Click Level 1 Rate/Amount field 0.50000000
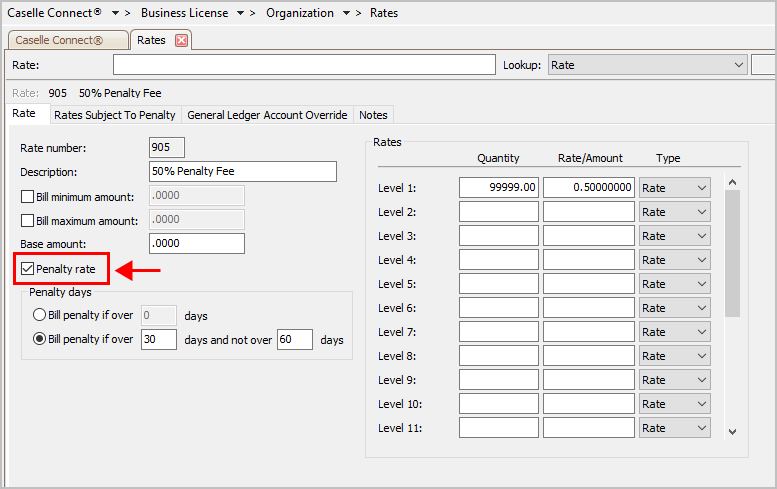Viewport: 777px width, 489px height. tap(589, 188)
